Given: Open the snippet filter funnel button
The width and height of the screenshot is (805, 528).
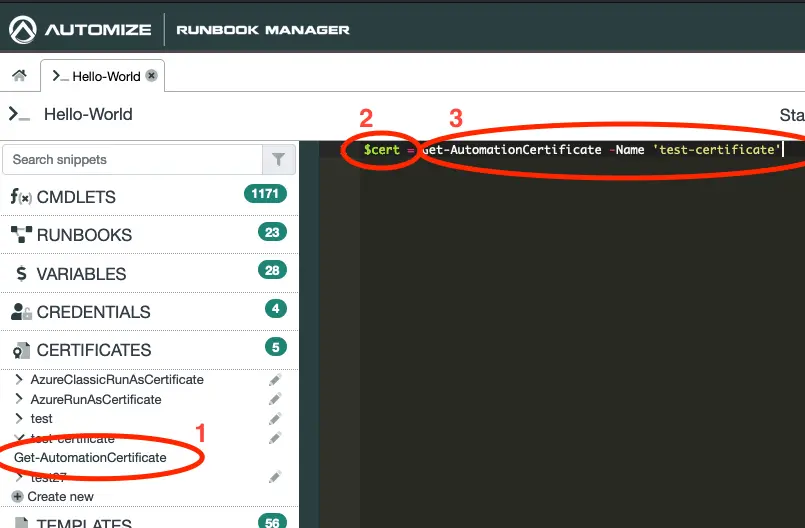Looking at the screenshot, I should (x=279, y=160).
